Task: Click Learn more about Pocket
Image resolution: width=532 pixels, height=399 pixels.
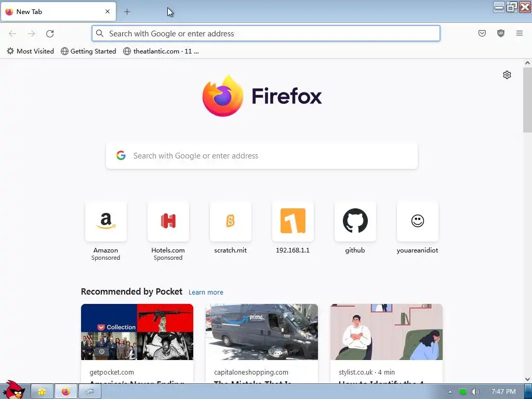Action: pos(206,292)
